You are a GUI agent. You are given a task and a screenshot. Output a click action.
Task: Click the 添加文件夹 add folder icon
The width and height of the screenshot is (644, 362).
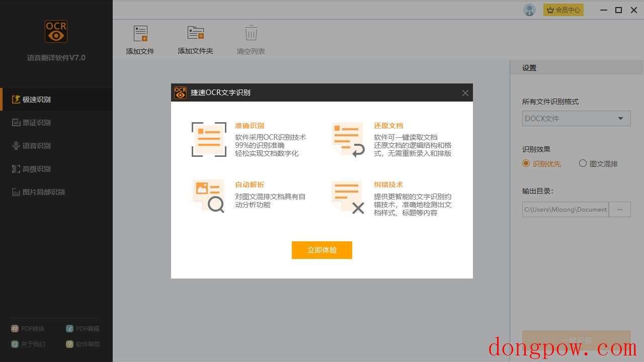point(196,33)
